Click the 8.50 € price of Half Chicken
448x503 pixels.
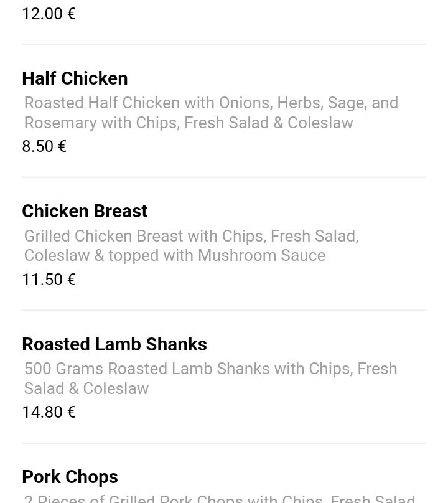tap(44, 146)
